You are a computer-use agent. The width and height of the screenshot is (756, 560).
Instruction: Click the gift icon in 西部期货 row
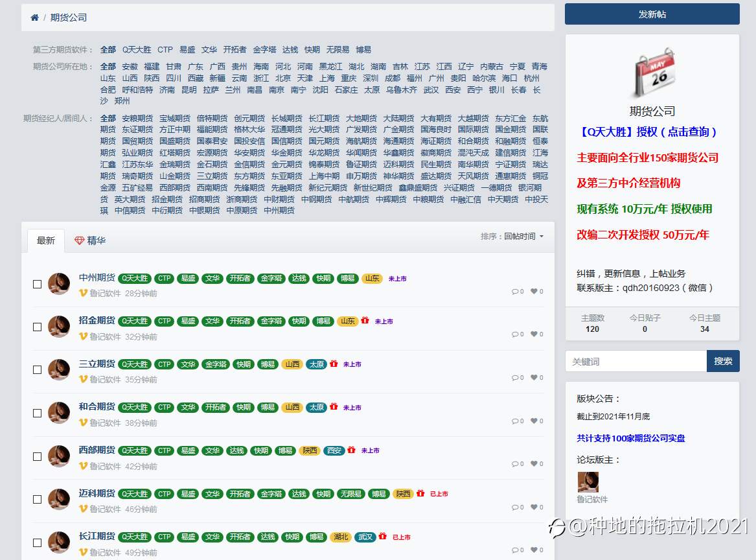tap(352, 450)
